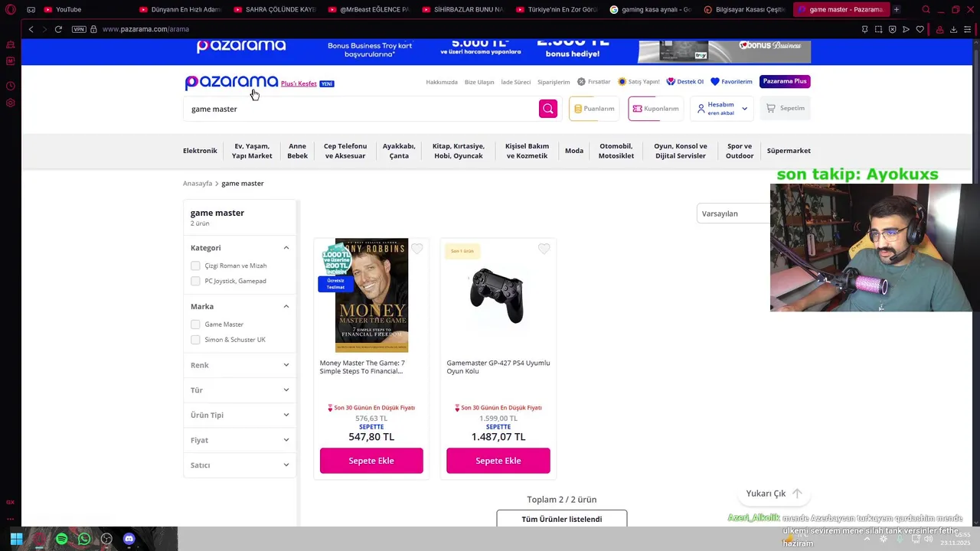Screen dimensions: 980x551
Task: Click Tüm Ürünler listelendi button
Action: [562, 518]
